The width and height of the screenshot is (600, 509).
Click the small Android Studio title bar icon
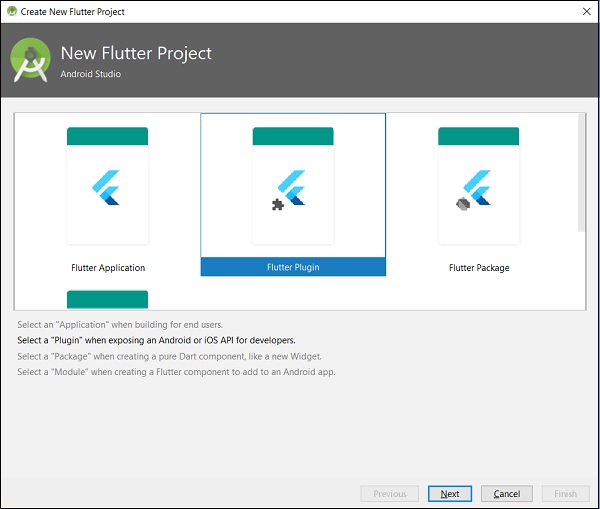pyautogui.click(x=12, y=11)
